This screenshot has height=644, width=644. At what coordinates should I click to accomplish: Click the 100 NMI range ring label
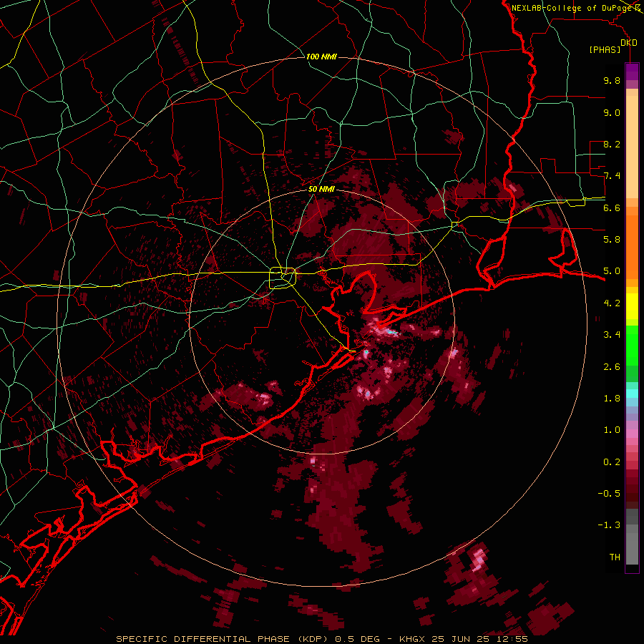[x=321, y=57]
